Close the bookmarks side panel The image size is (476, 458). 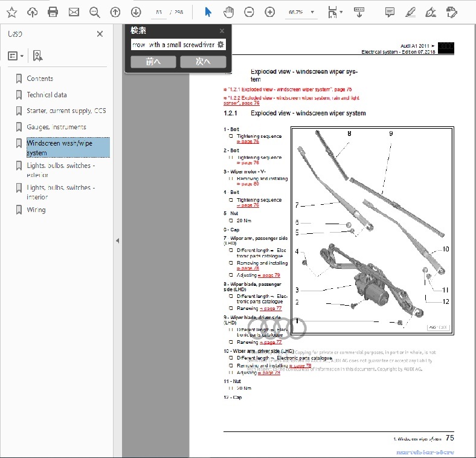pyautogui.click(x=100, y=34)
